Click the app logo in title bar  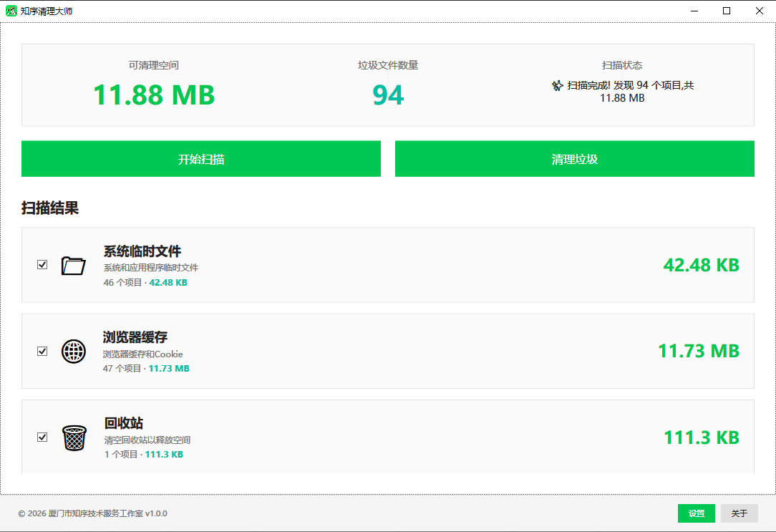pyautogui.click(x=11, y=11)
